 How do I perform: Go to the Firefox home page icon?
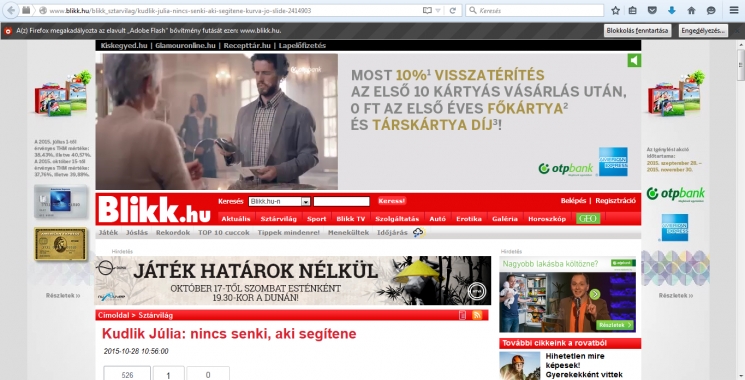pos(691,10)
